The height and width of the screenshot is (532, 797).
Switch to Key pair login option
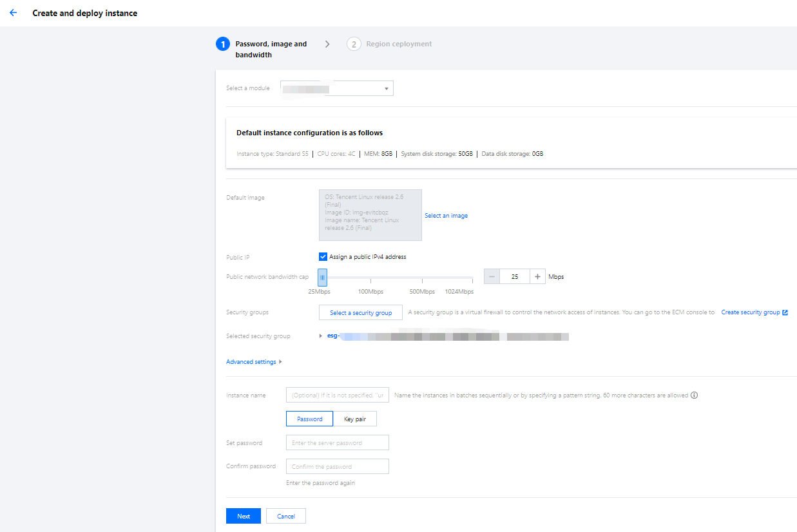pos(354,419)
